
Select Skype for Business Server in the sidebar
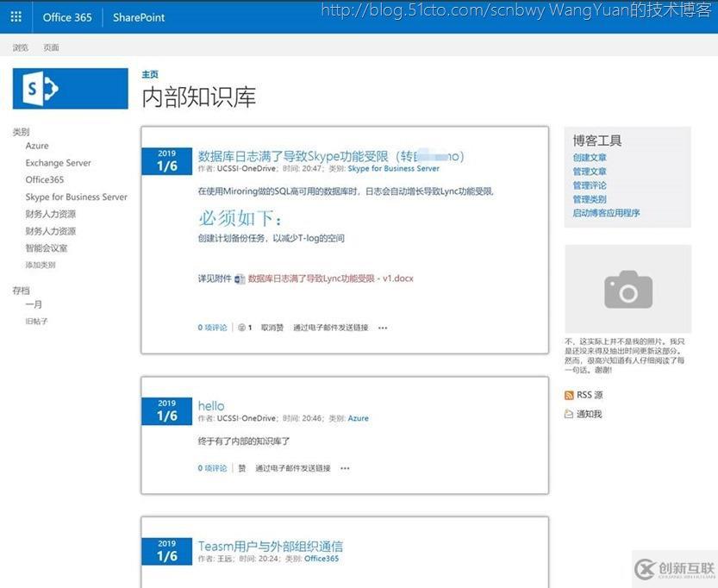click(77, 197)
